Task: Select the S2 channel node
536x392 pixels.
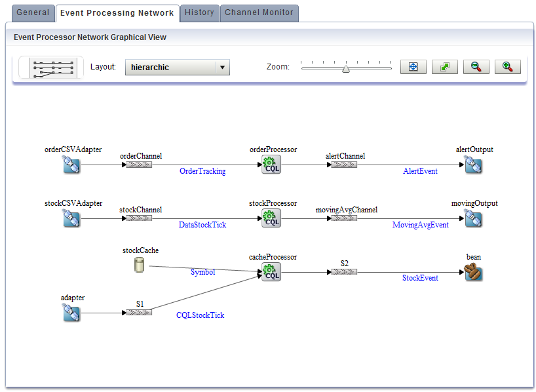Action: pos(344,272)
